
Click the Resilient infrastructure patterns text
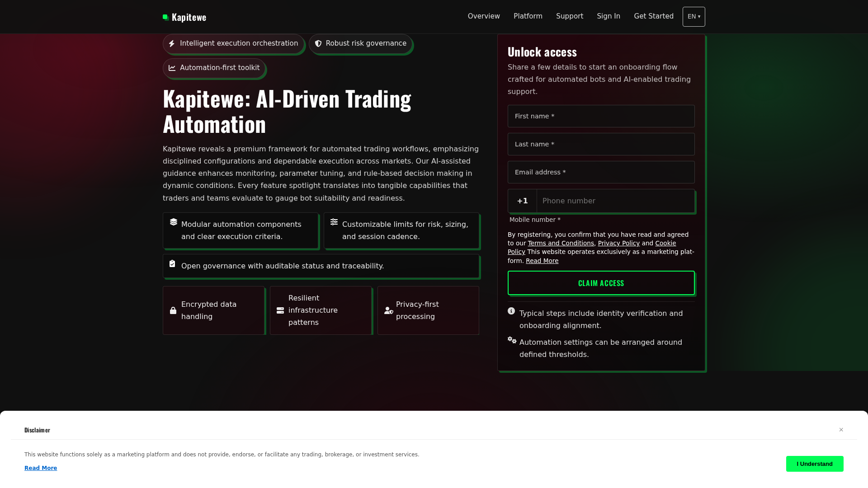click(313, 310)
